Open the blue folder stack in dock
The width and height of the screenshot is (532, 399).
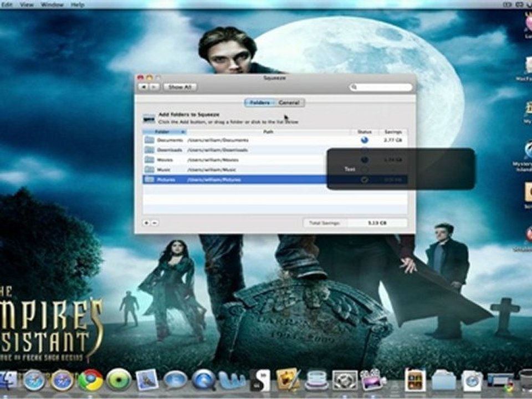click(443, 381)
